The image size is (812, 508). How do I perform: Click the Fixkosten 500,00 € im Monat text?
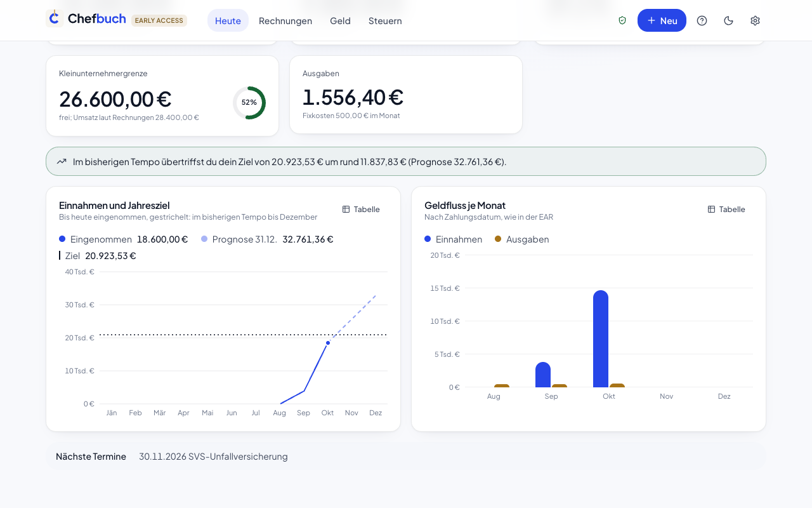pos(351,116)
